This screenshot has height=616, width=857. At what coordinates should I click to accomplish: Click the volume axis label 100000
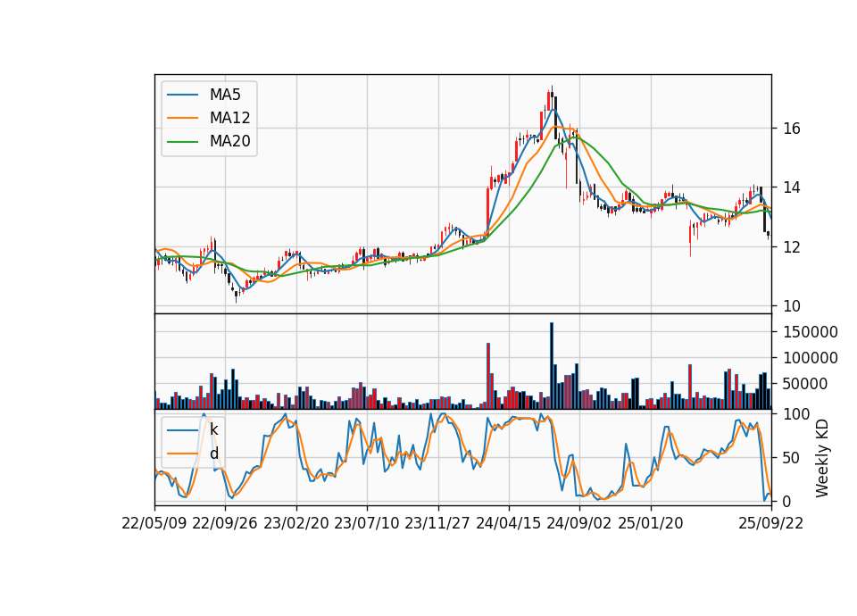810,358
